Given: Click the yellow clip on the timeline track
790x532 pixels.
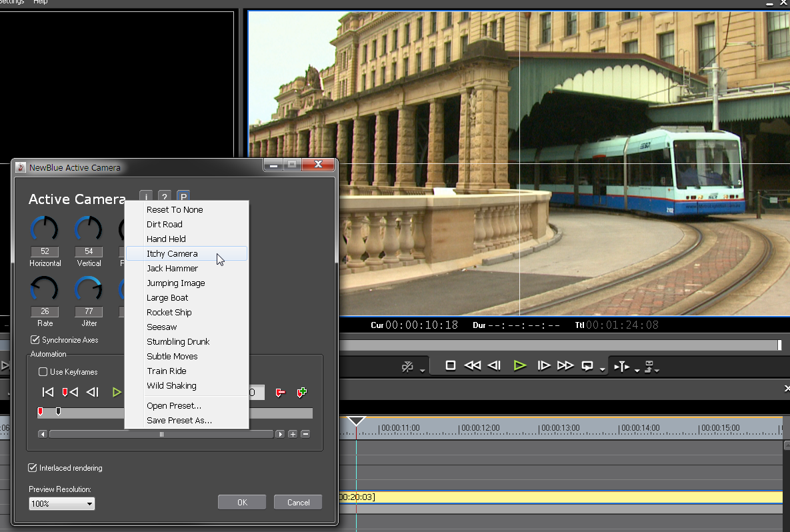Looking at the screenshot, I should (x=560, y=497).
